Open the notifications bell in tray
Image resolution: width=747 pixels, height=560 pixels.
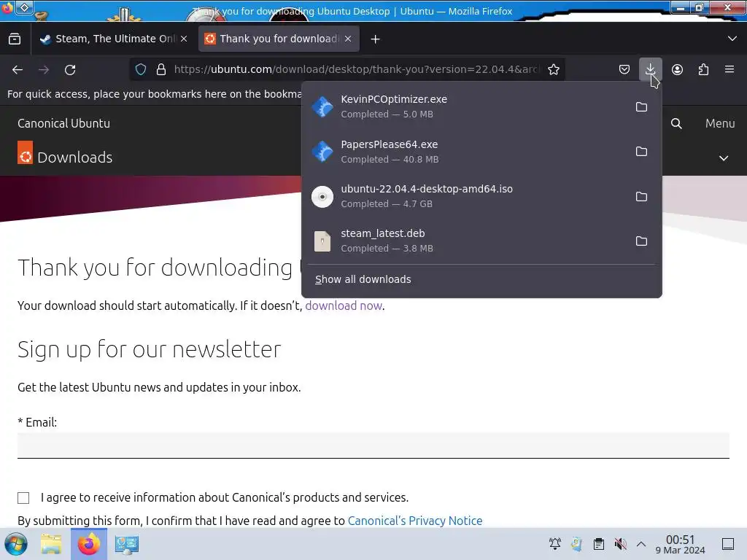click(x=555, y=544)
